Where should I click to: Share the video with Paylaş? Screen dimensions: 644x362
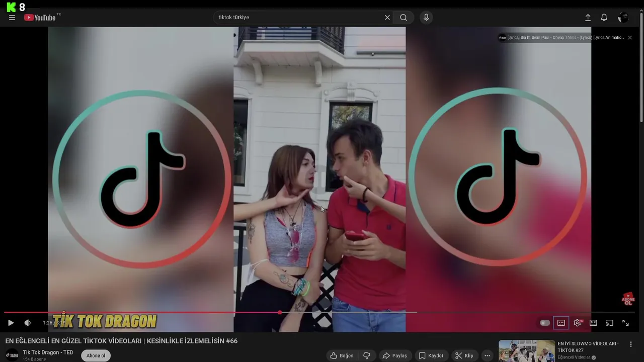click(394, 355)
